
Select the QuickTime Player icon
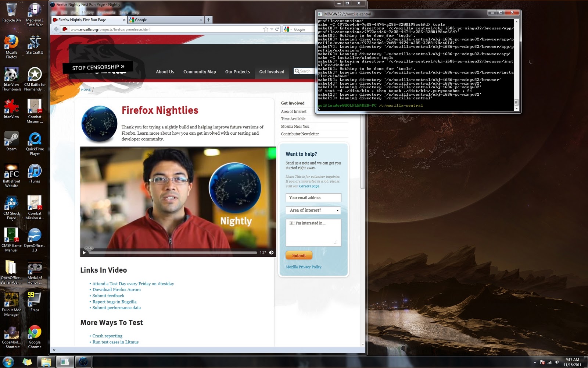pos(35,144)
